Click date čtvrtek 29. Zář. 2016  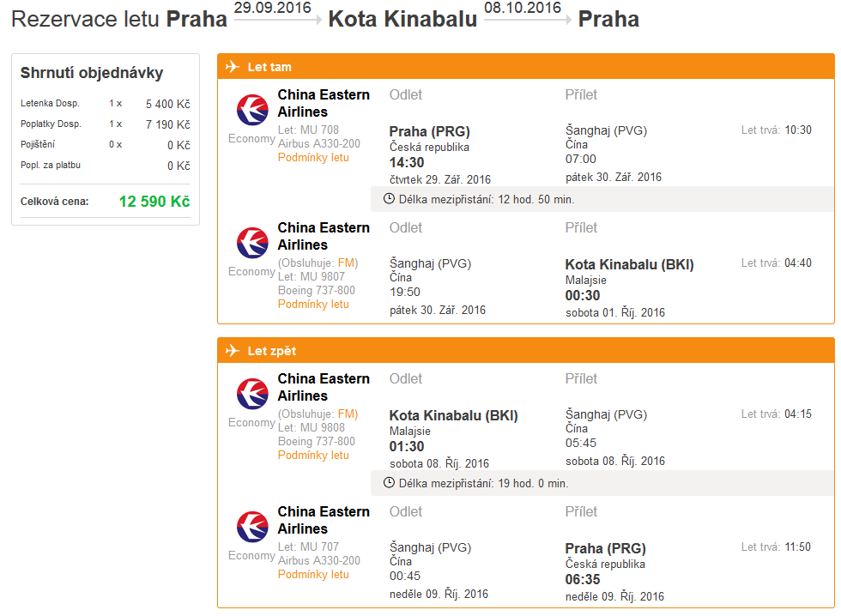(440, 179)
